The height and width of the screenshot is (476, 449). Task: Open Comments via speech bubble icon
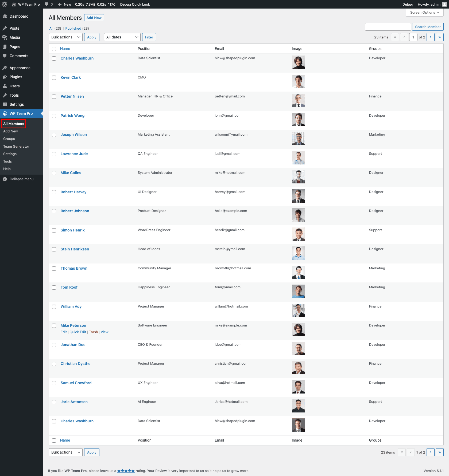click(5, 56)
